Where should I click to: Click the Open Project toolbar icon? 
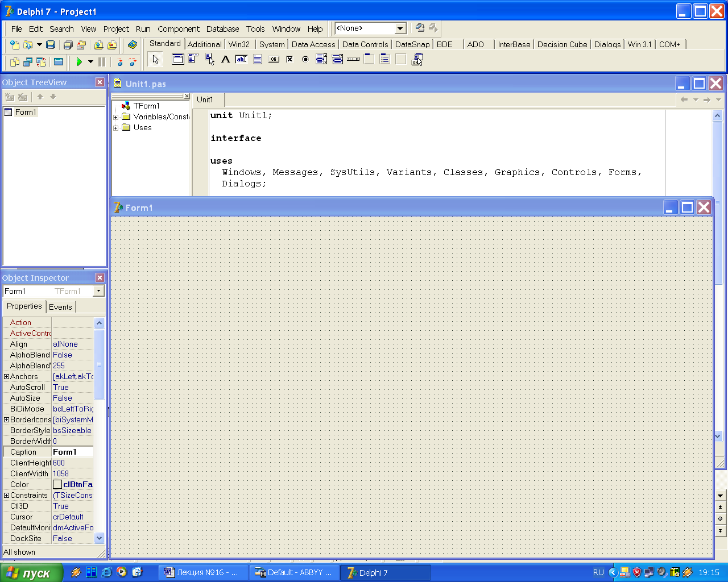tap(81, 45)
